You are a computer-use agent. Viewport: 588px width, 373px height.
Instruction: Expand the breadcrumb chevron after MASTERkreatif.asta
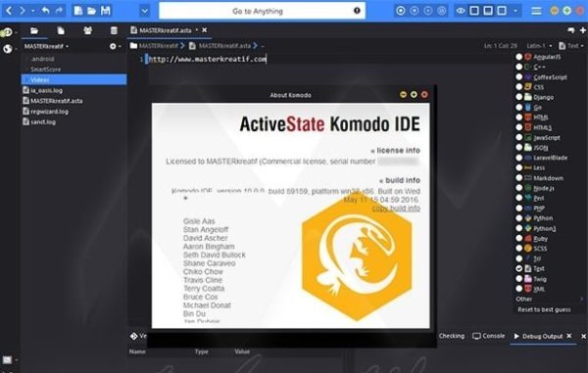click(x=256, y=46)
